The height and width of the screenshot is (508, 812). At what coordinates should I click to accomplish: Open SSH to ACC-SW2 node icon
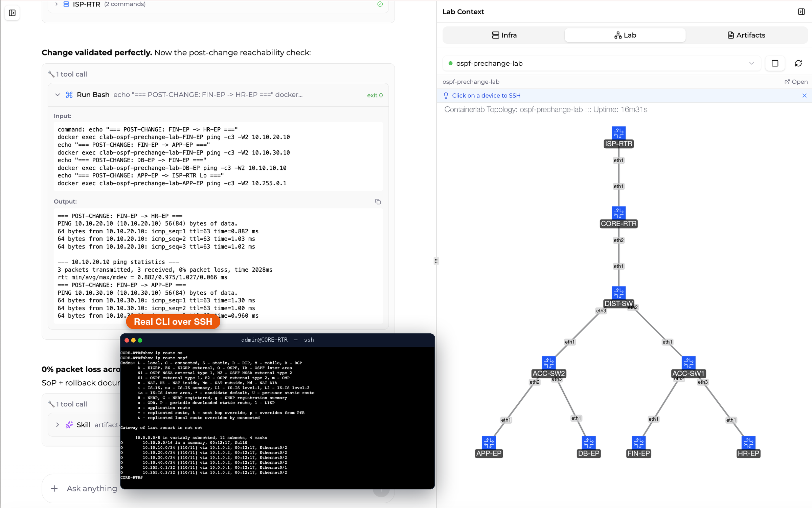[548, 363]
